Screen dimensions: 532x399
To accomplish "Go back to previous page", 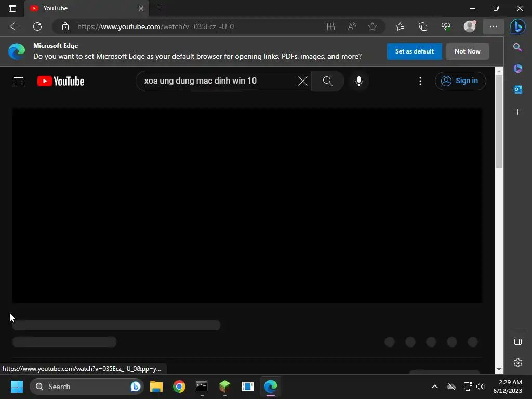I will (x=14, y=26).
